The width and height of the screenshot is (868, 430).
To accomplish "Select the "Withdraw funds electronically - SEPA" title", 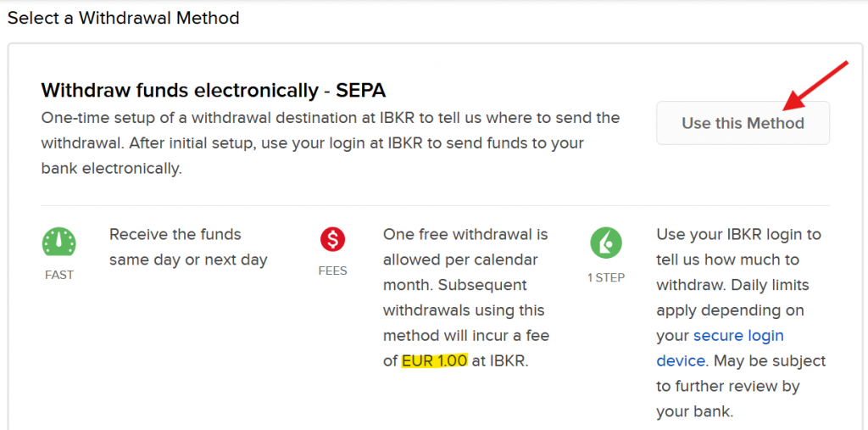I will 214,90.
